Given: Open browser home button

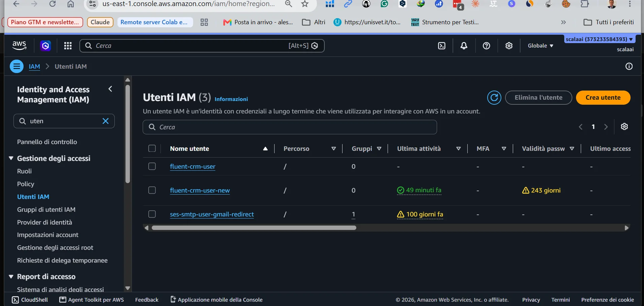Looking at the screenshot, I should [71, 4].
